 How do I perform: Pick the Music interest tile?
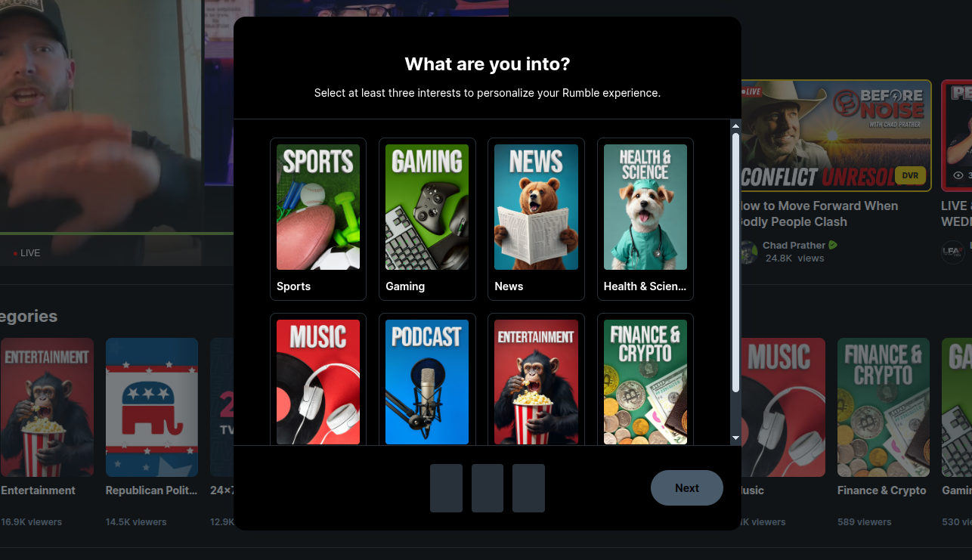318,379
